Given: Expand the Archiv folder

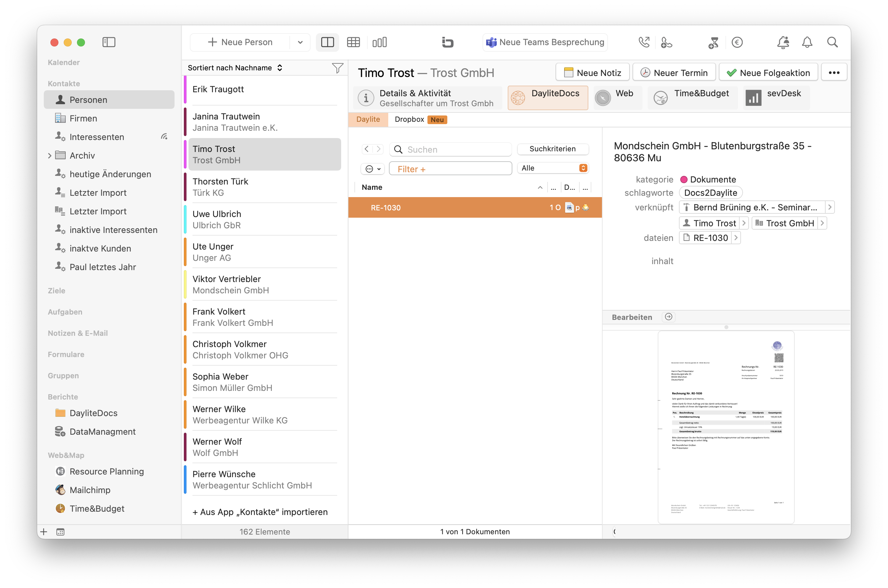Looking at the screenshot, I should pos(49,156).
